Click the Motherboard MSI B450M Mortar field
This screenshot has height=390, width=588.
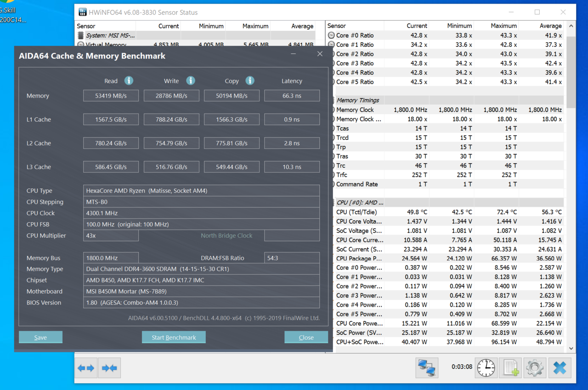click(201, 291)
